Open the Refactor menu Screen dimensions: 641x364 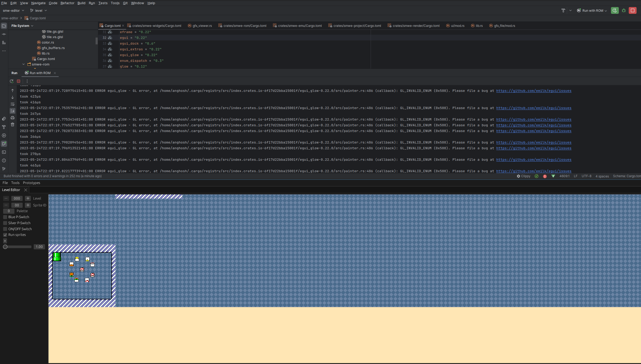click(67, 3)
